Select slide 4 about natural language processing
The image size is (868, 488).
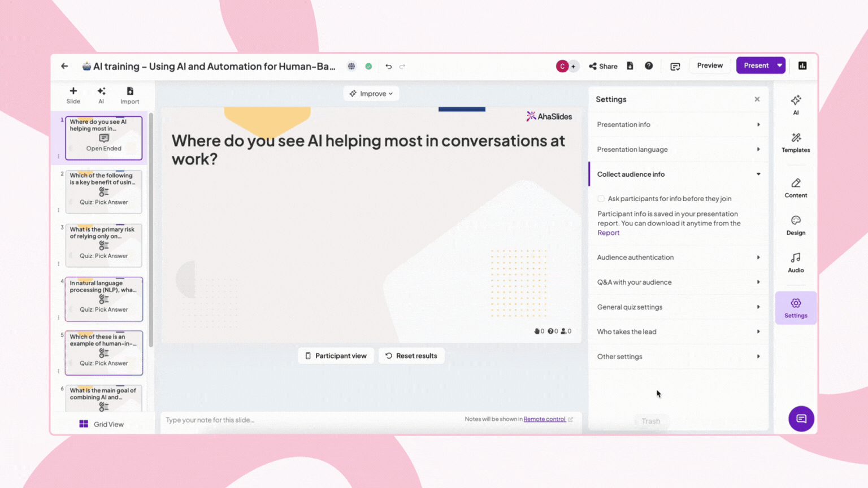pyautogui.click(x=104, y=299)
